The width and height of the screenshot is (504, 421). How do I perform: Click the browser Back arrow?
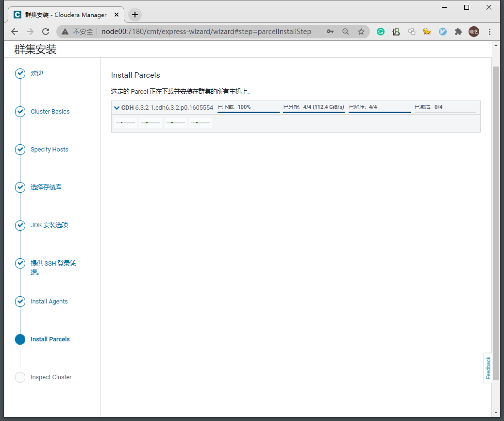pyautogui.click(x=15, y=32)
